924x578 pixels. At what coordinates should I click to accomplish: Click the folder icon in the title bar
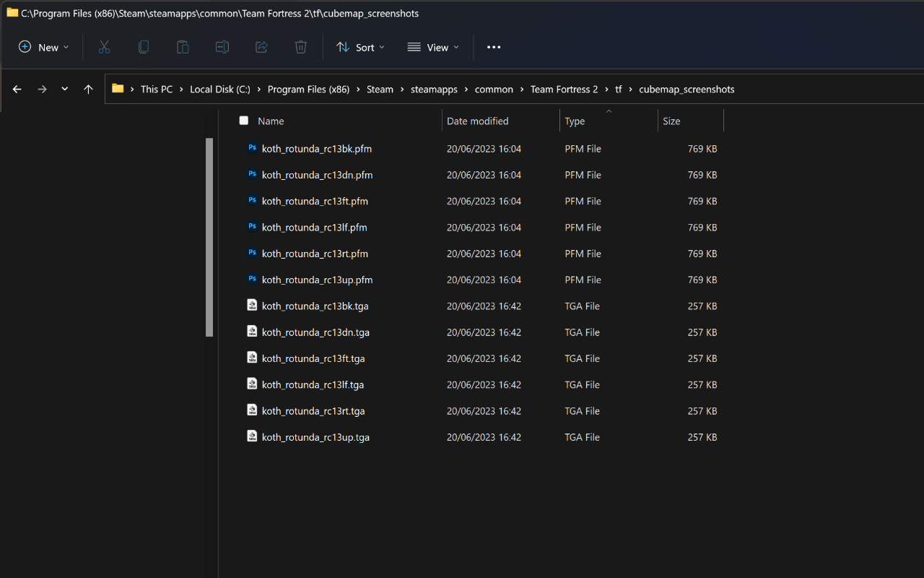coord(12,12)
